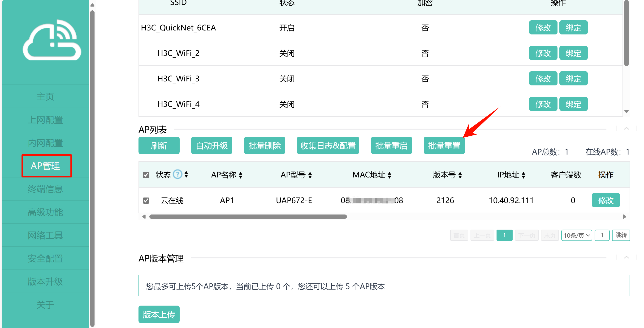Click 修改 for H3C_WiFi_3
The width and height of the screenshot is (644, 328).
click(x=543, y=78)
